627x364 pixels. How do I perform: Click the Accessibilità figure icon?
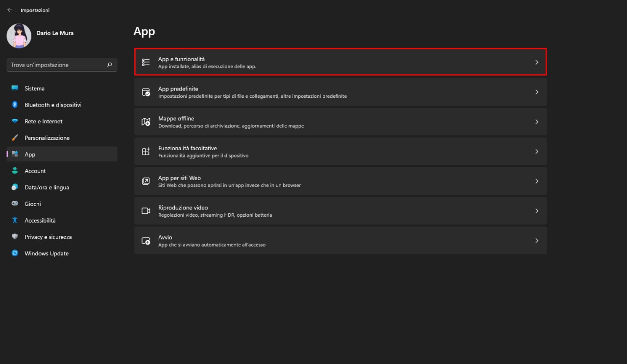15,220
